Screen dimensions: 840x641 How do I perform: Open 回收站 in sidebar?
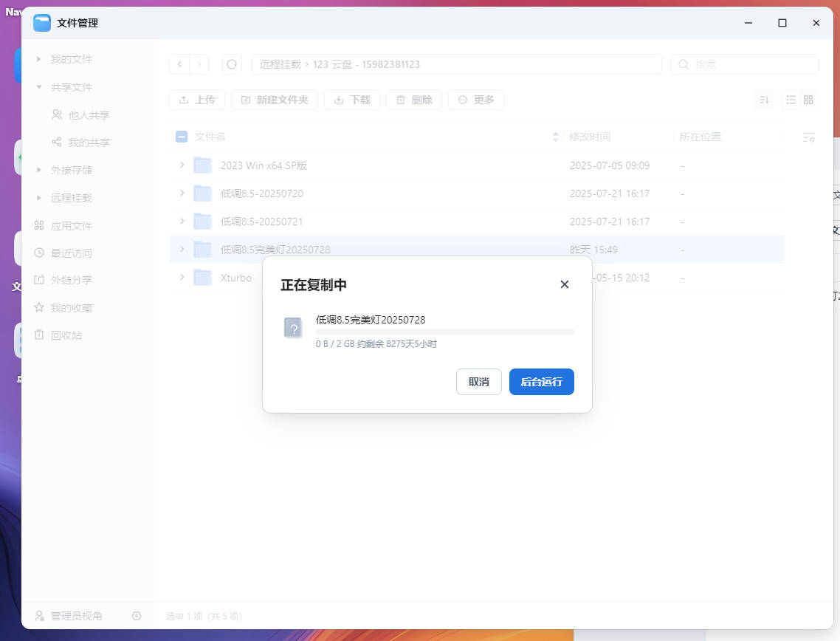tap(66, 335)
